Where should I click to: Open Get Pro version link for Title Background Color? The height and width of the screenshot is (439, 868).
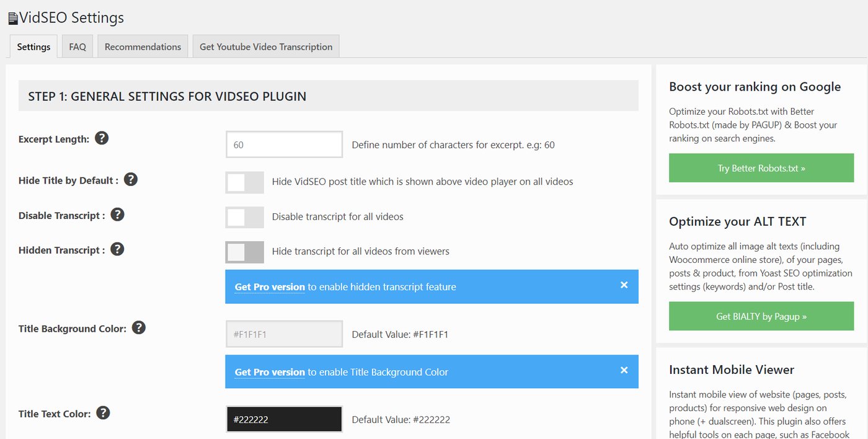pyautogui.click(x=269, y=372)
